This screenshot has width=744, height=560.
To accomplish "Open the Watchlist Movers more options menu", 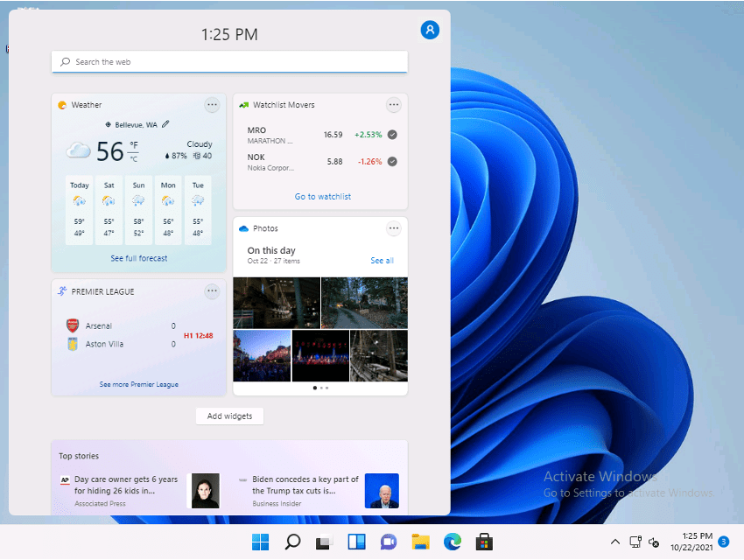I will tap(394, 105).
